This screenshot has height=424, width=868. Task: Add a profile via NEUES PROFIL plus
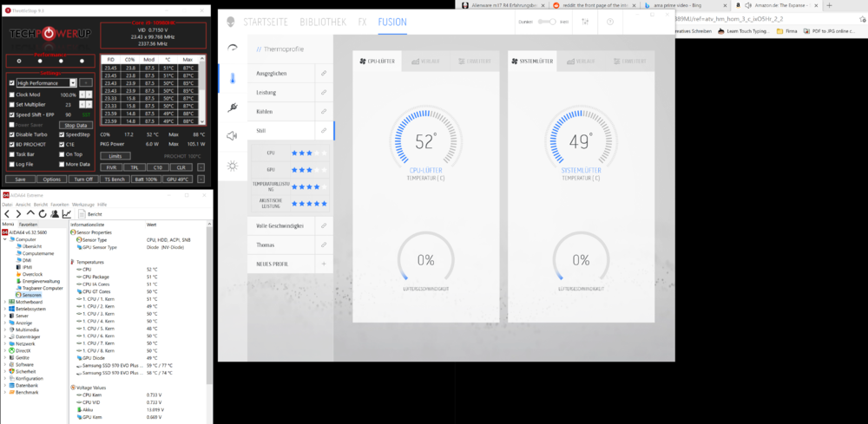pyautogui.click(x=324, y=264)
